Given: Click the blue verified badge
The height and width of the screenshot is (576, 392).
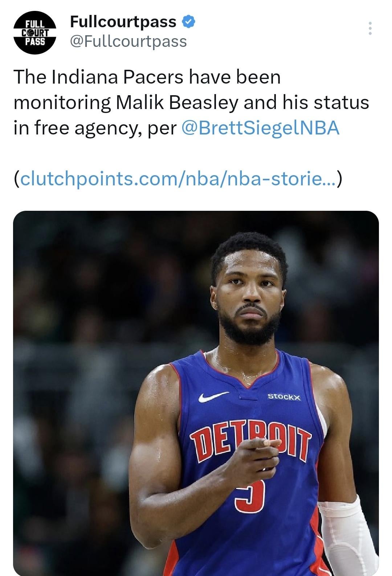Looking at the screenshot, I should coord(188,22).
